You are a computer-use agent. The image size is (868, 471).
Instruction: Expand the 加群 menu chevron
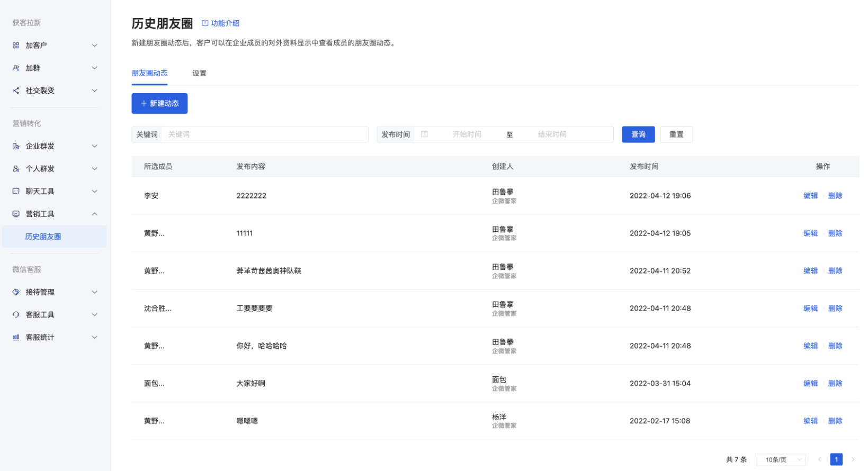[x=95, y=68]
